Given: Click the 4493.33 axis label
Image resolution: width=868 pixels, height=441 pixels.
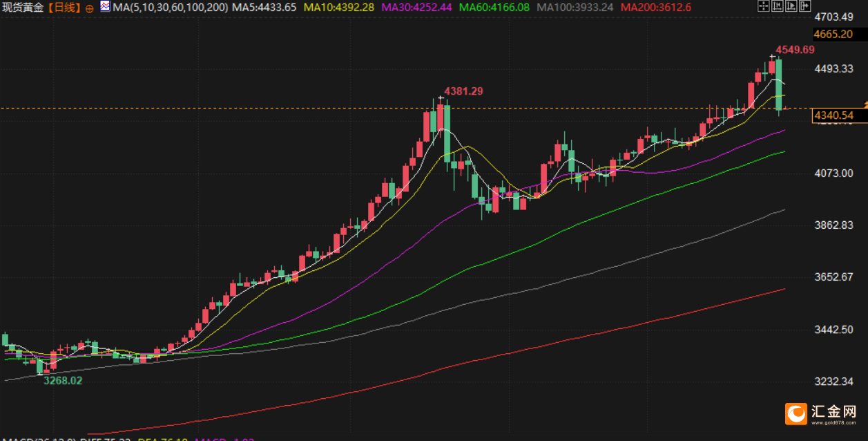Looking at the screenshot, I should coord(833,68).
